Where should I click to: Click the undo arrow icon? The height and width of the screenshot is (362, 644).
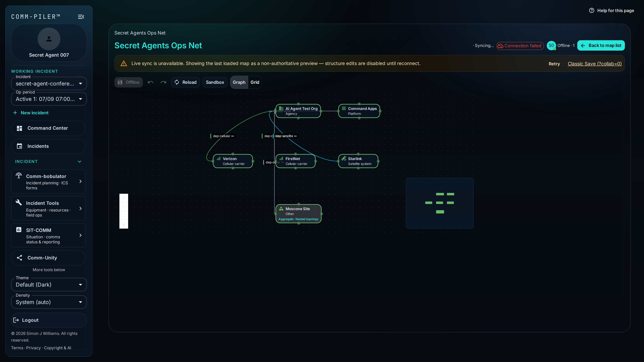point(150,82)
